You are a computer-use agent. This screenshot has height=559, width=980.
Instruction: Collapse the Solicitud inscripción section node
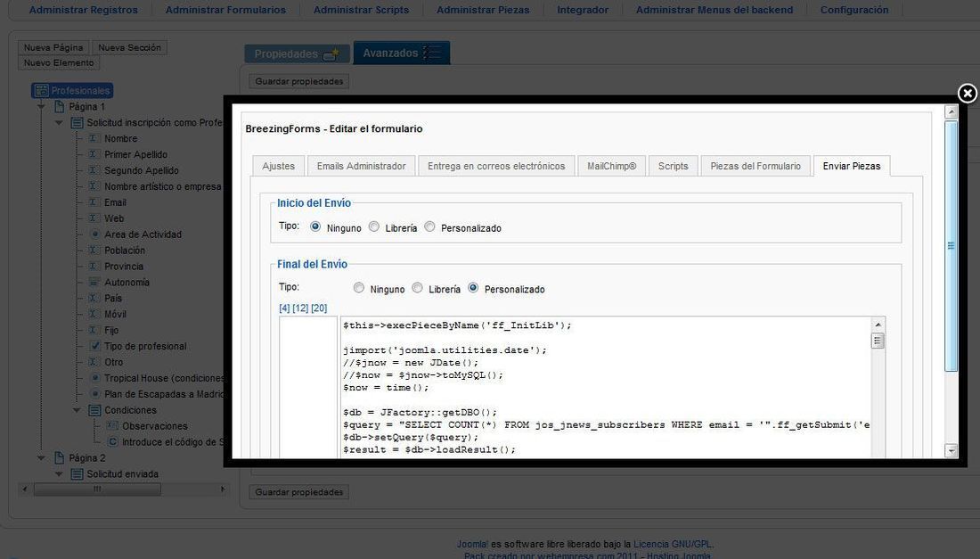[x=59, y=122]
